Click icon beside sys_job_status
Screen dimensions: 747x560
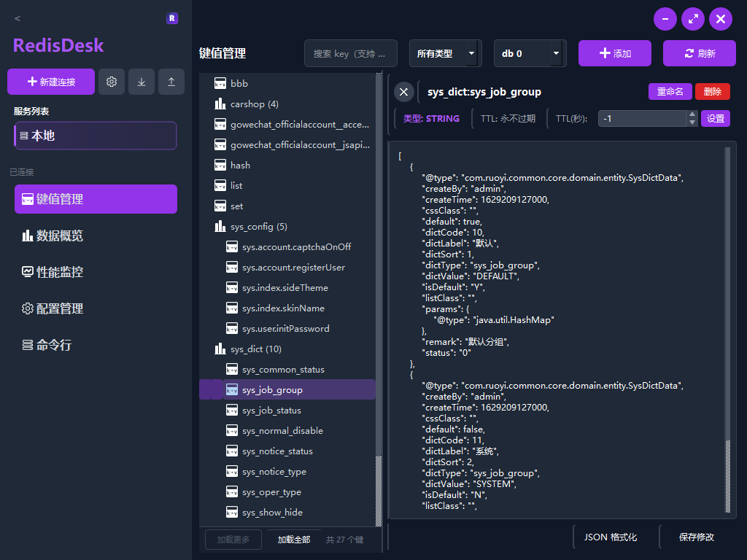point(232,411)
